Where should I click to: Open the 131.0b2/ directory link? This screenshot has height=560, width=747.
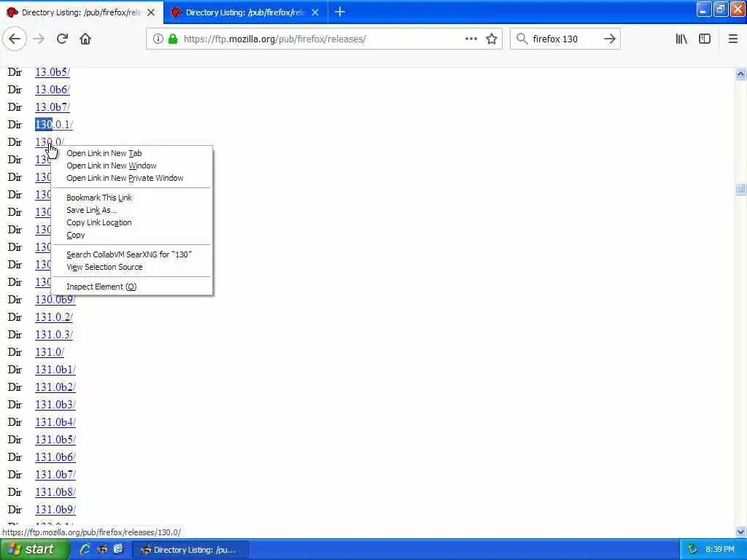pos(55,387)
